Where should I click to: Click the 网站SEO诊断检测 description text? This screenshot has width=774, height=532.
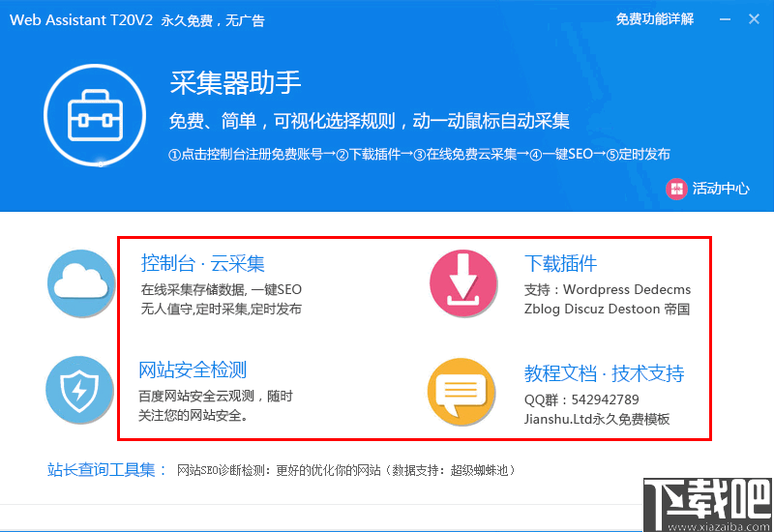pyautogui.click(x=346, y=470)
